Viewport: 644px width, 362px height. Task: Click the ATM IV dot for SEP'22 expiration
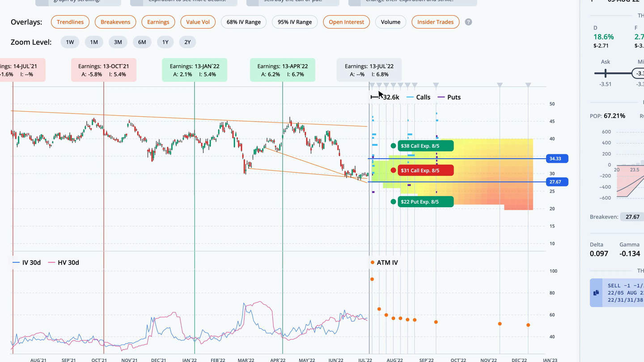(436, 322)
